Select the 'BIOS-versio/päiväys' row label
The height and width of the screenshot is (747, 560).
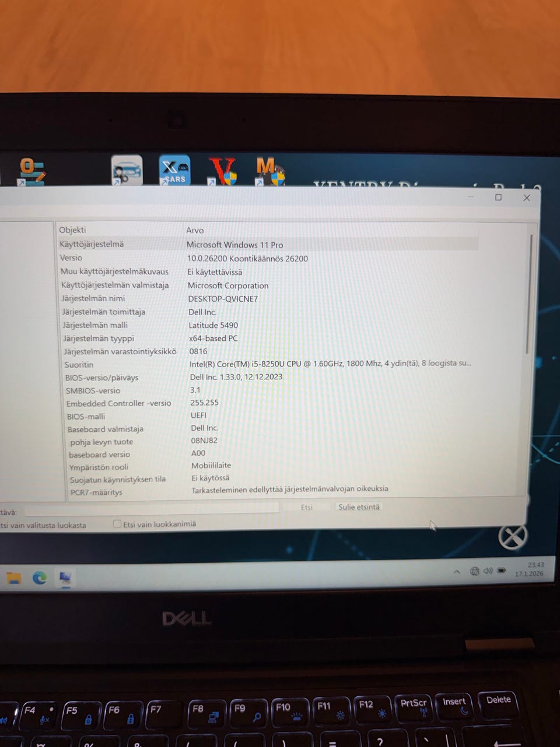(101, 378)
